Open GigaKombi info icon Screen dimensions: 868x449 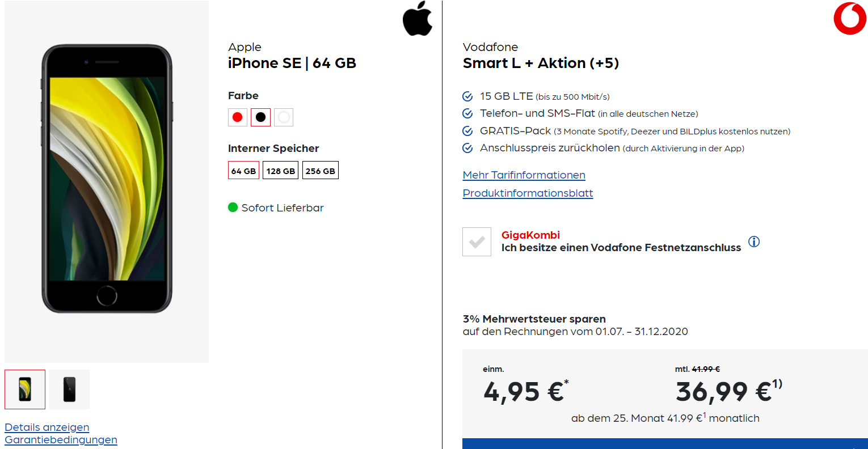pyautogui.click(x=754, y=242)
